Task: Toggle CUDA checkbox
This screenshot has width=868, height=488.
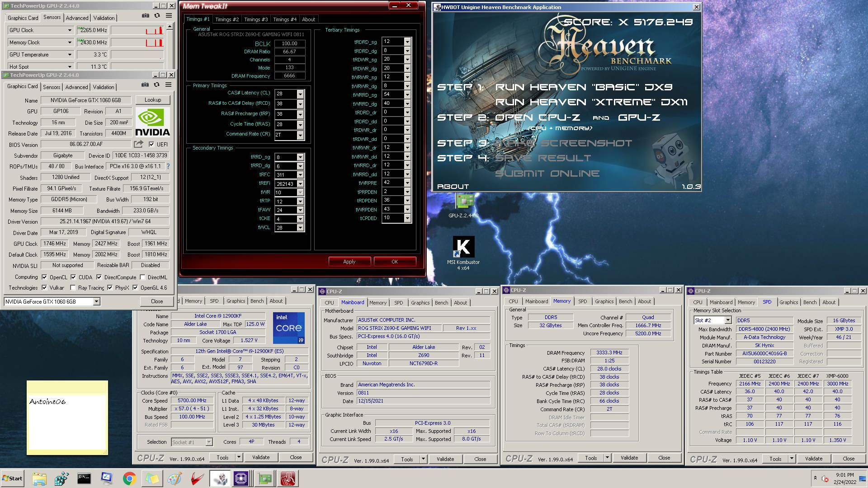Action: click(73, 277)
